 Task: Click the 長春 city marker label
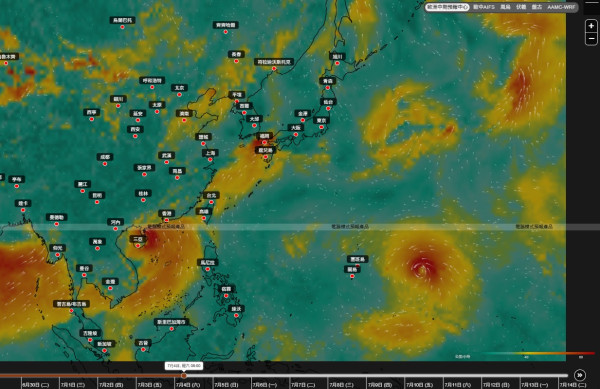coord(236,54)
